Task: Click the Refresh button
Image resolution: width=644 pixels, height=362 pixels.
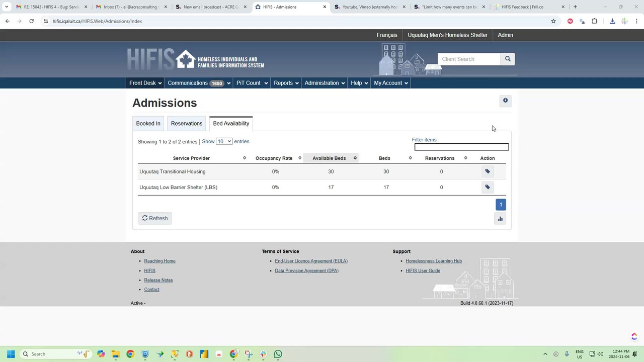Action: (155, 218)
